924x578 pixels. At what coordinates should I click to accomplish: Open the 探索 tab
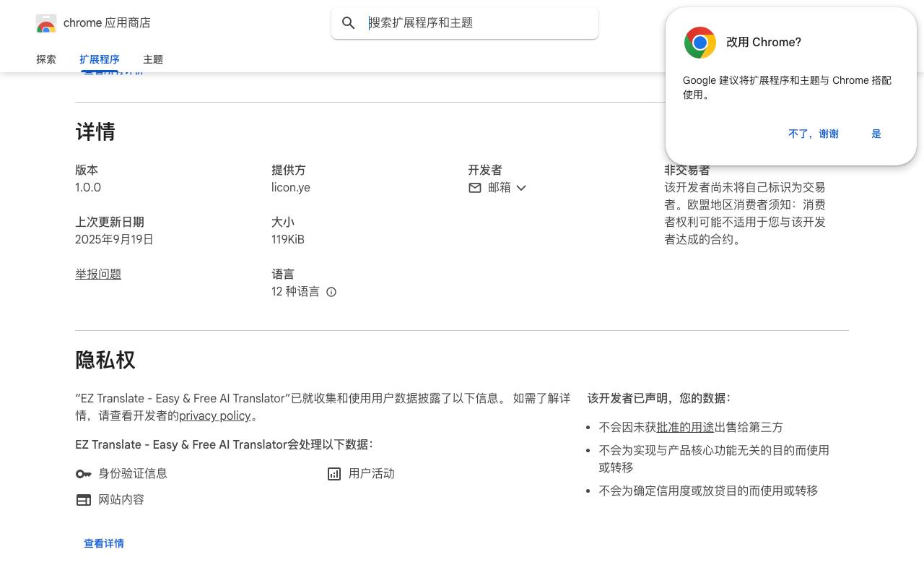[x=46, y=59]
